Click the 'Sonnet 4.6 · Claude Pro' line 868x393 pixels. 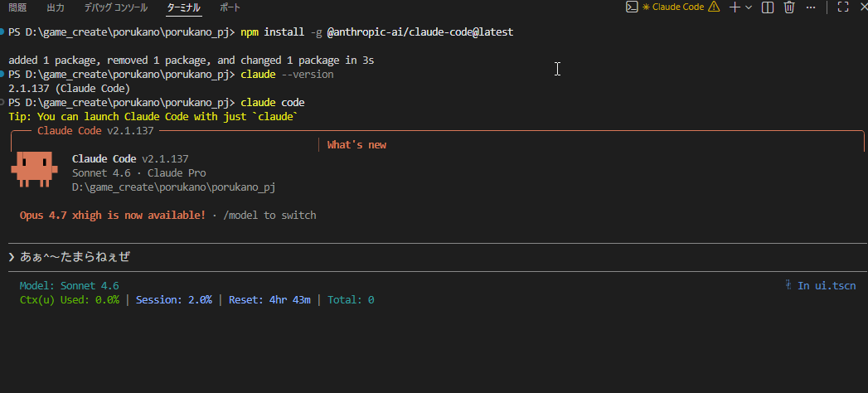139,172
